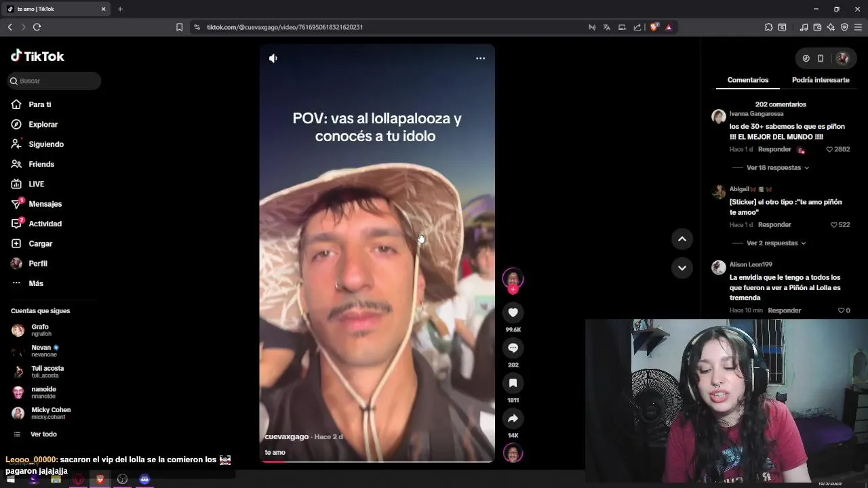This screenshot has height=488, width=868.
Task: Seek using the video progress bar
Action: click(x=377, y=462)
